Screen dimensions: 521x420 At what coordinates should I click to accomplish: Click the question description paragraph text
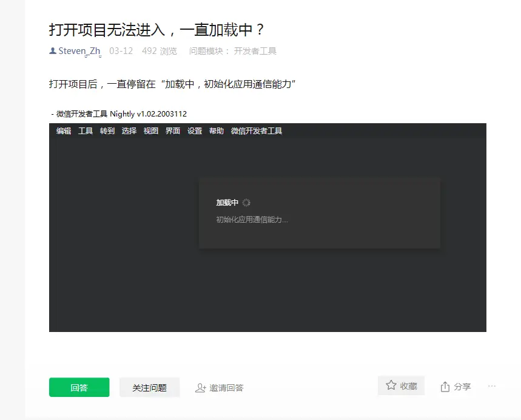(172, 84)
